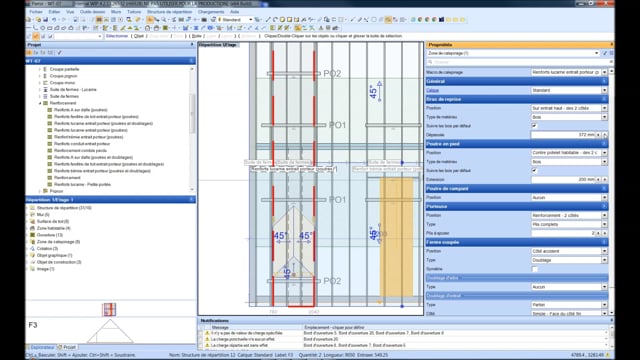Enable the Symétrie checkbox
Screen dimensions: 640x360
(x=534, y=269)
